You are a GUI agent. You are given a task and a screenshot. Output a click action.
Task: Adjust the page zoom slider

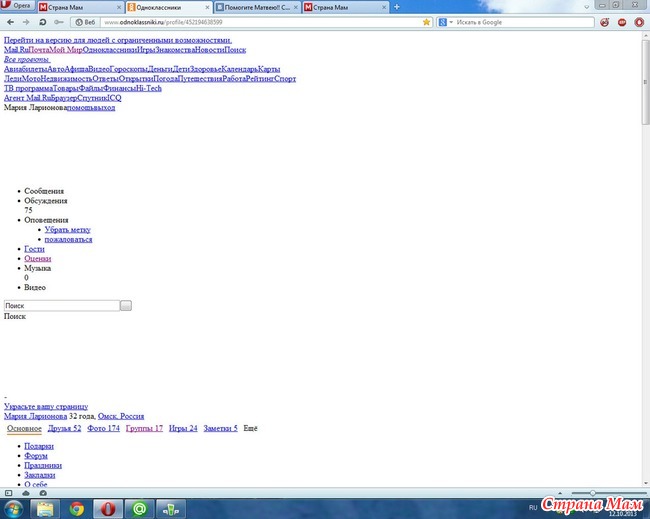coord(592,493)
